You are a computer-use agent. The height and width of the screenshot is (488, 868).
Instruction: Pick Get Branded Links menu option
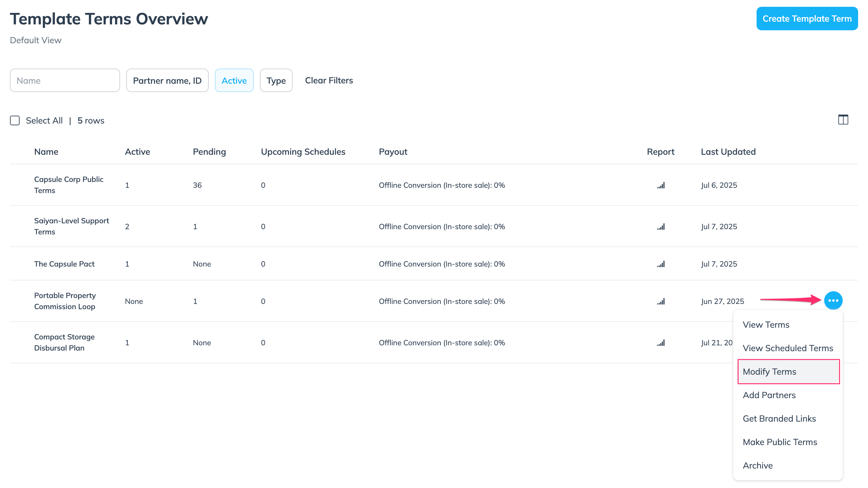779,419
